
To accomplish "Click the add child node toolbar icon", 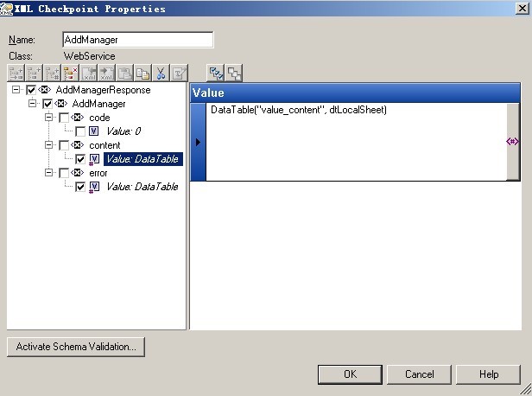I will coord(16,73).
